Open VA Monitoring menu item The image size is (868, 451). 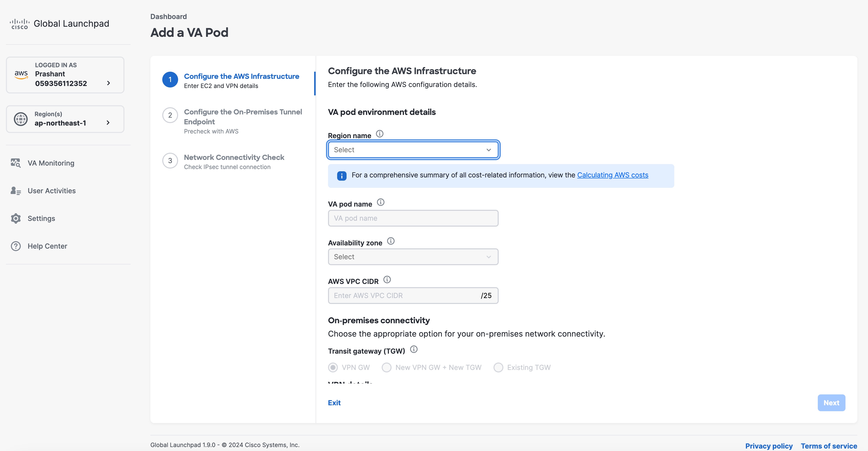click(x=51, y=163)
